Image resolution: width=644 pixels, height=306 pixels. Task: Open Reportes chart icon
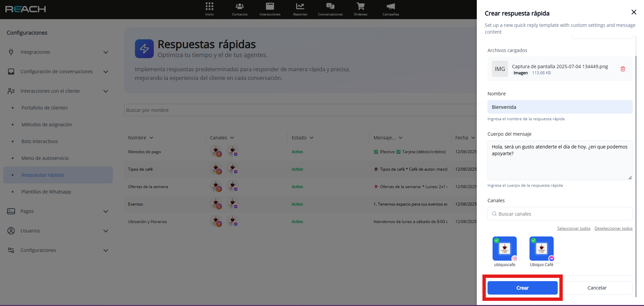click(300, 6)
